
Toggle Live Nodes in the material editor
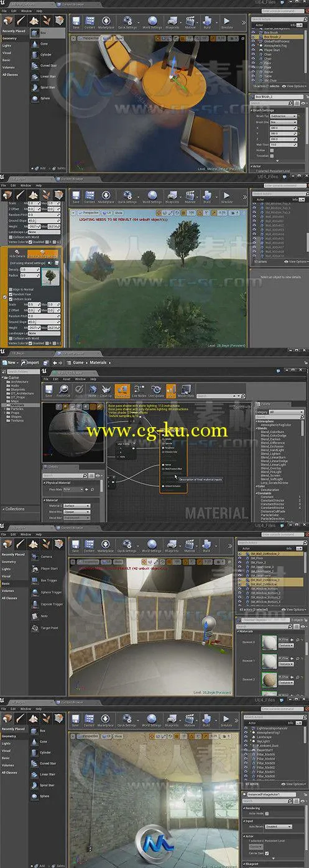138,391
